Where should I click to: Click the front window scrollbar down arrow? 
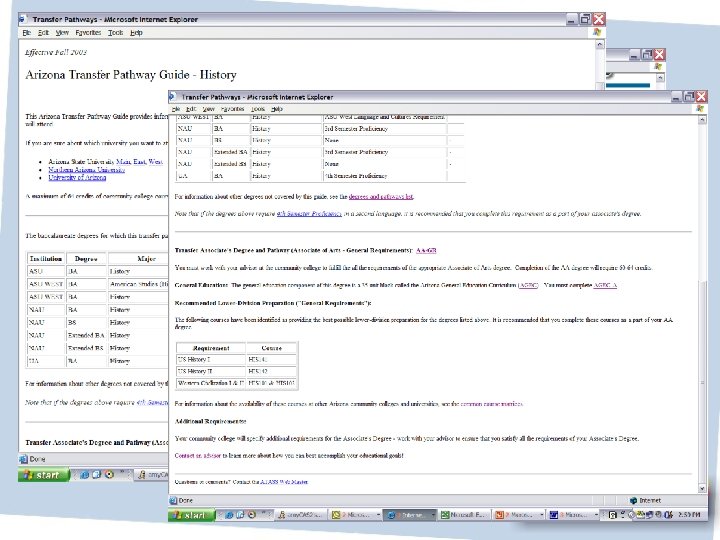pos(702,488)
